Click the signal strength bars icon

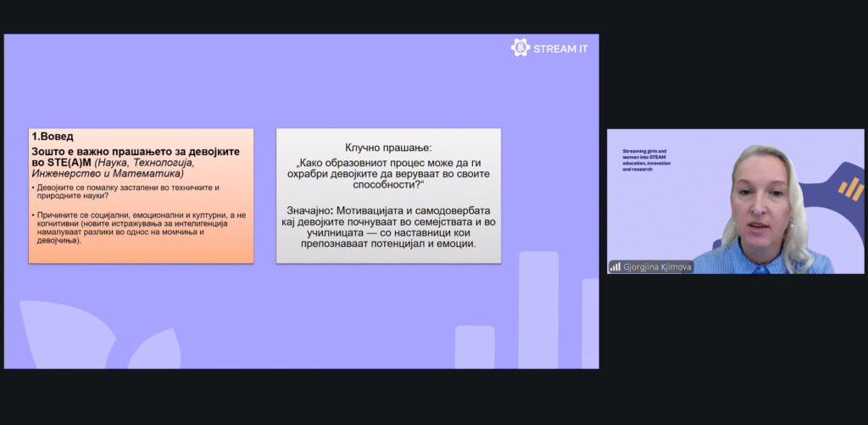pyautogui.click(x=615, y=266)
